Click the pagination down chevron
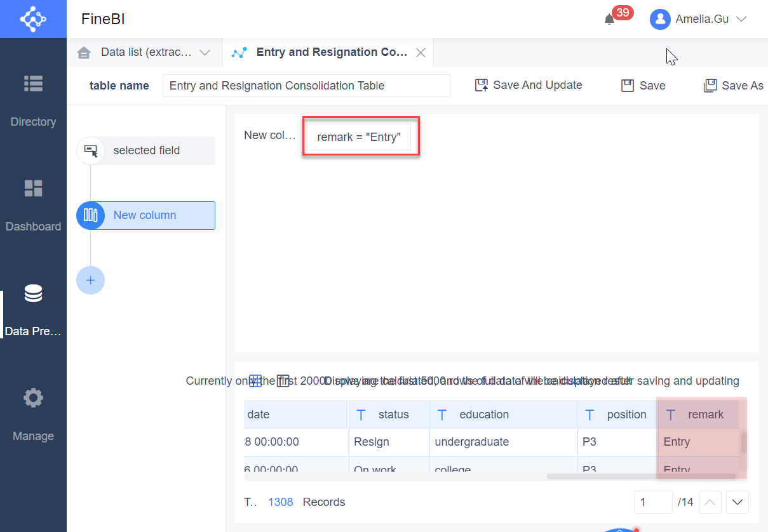This screenshot has width=768, height=532. pyautogui.click(x=737, y=502)
